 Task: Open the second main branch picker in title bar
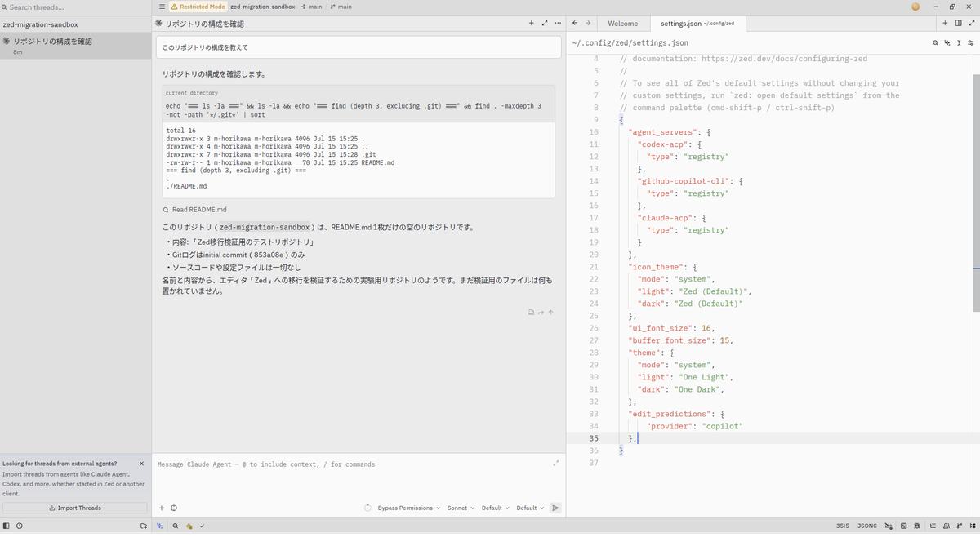tap(341, 7)
